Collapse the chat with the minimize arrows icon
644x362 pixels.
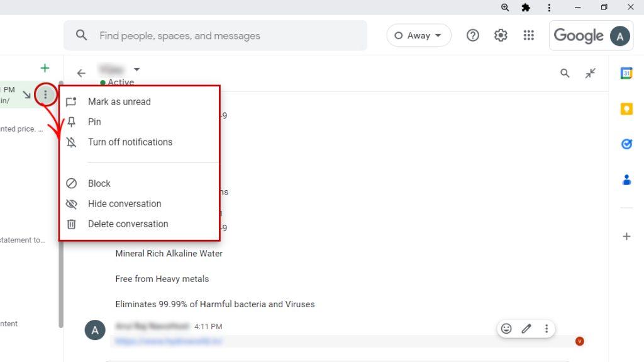590,73
